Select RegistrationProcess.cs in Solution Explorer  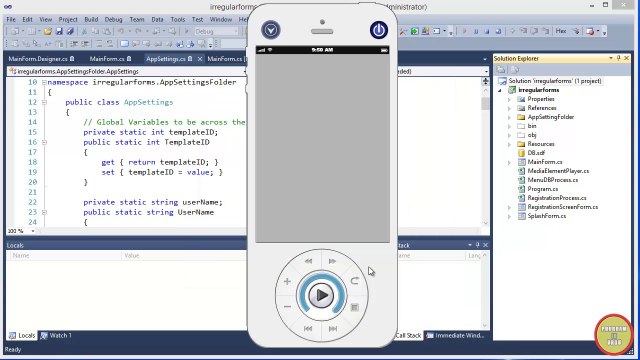(x=556, y=198)
